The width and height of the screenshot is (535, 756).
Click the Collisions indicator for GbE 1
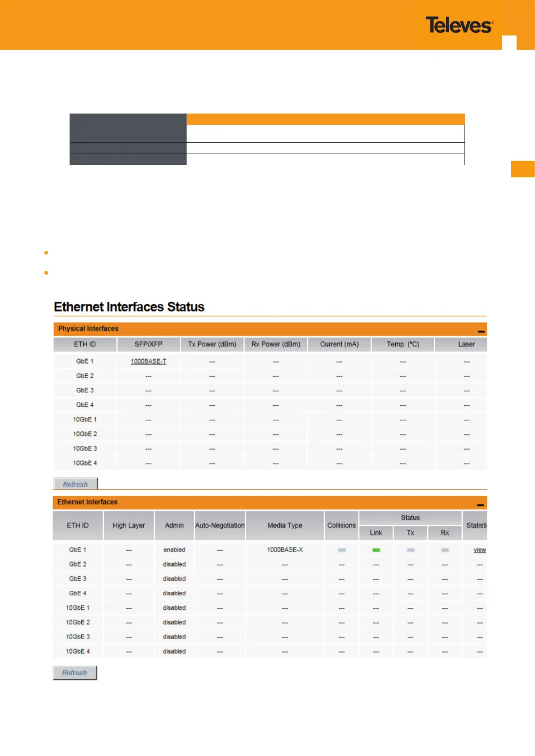click(342, 550)
